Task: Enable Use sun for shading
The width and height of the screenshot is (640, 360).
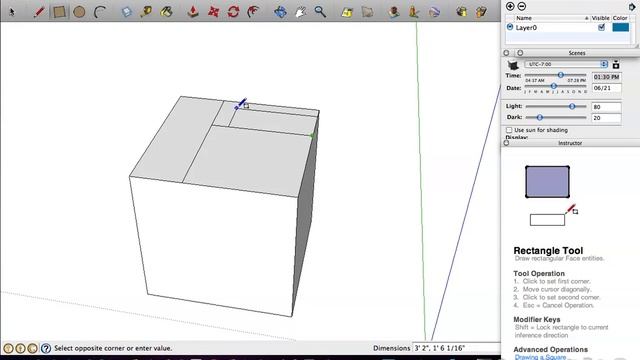Action: [509, 130]
